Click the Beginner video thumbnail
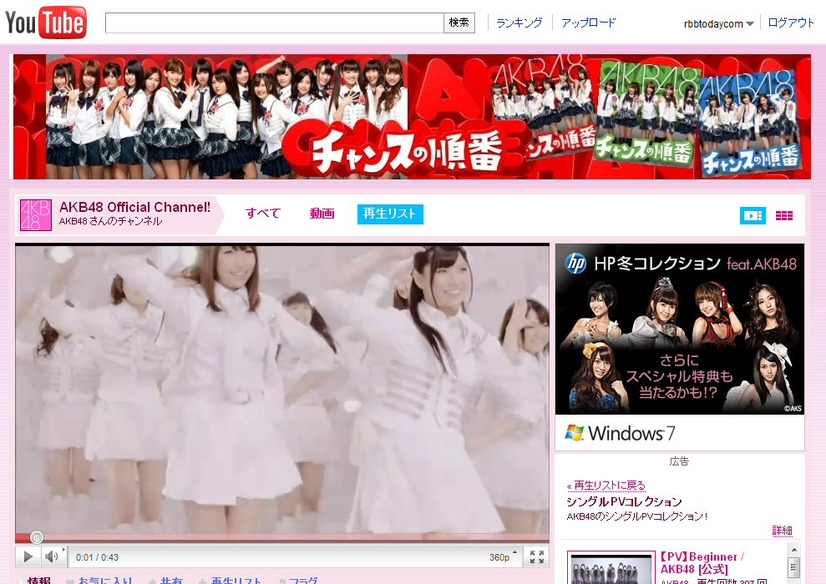Viewport: 826px width, 584px height. click(x=611, y=570)
